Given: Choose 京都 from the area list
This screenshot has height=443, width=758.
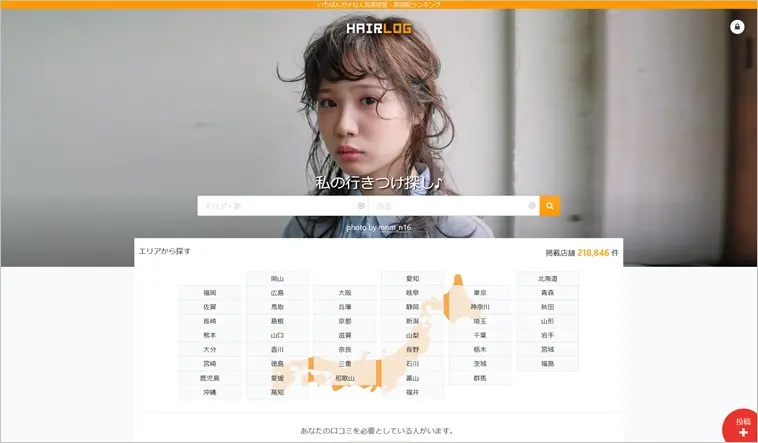Looking at the screenshot, I should [x=345, y=321].
